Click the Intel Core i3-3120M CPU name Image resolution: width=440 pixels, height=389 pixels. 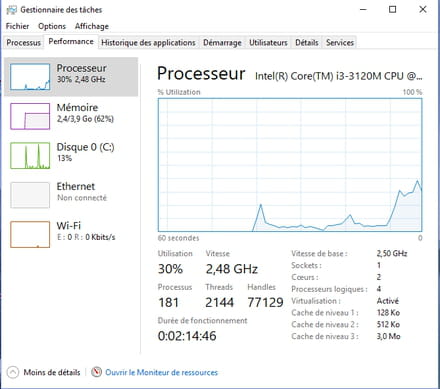pyautogui.click(x=339, y=76)
